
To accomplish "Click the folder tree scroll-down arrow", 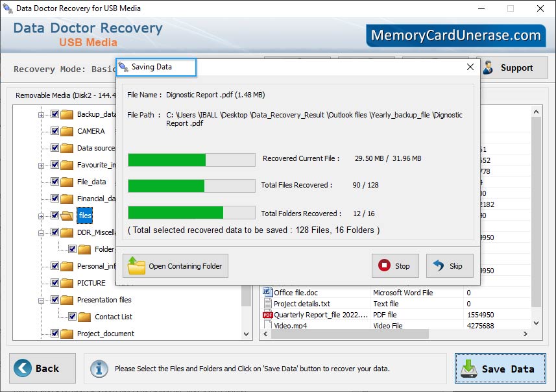I will coord(247,334).
